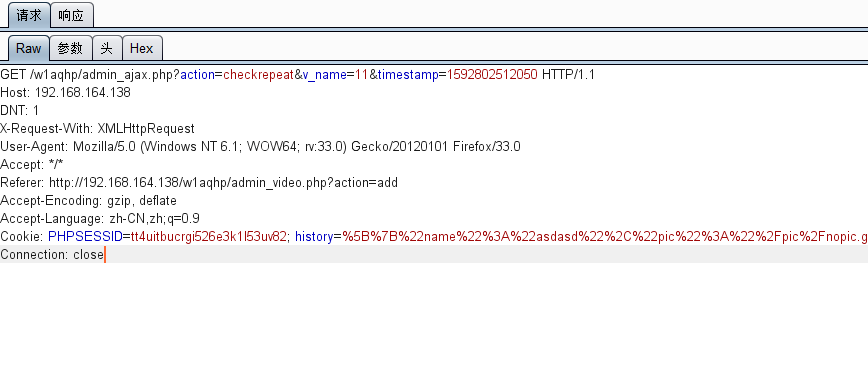Click the 'Host: 192.168.164.138' line
The image size is (868, 366).
(x=65, y=92)
